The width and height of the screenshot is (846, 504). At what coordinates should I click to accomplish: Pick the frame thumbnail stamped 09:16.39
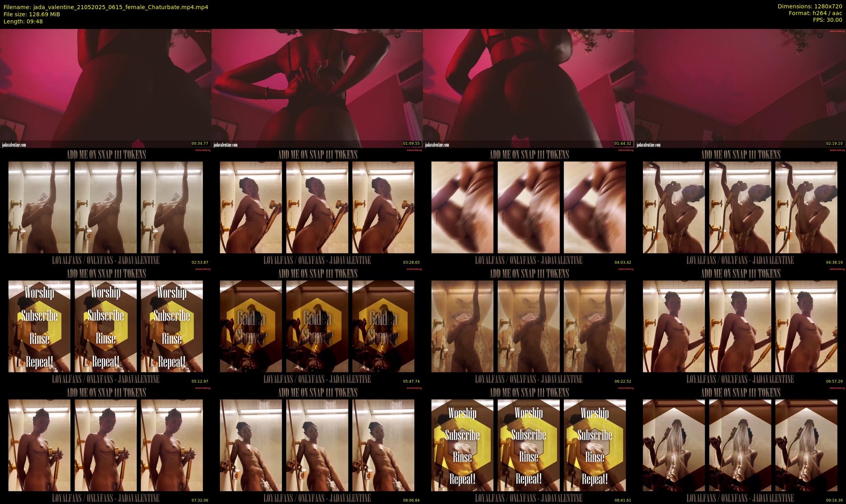740,445
